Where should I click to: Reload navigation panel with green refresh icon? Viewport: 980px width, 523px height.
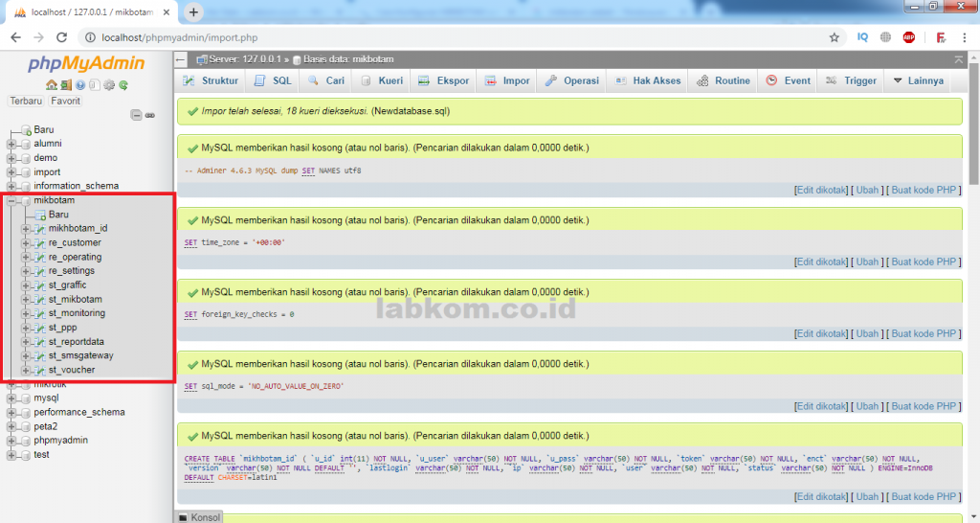(123, 85)
